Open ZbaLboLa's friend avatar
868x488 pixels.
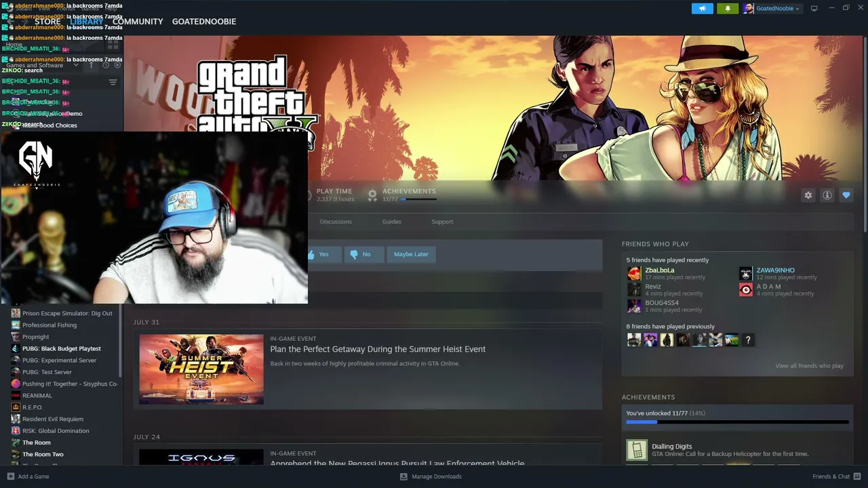coord(634,273)
